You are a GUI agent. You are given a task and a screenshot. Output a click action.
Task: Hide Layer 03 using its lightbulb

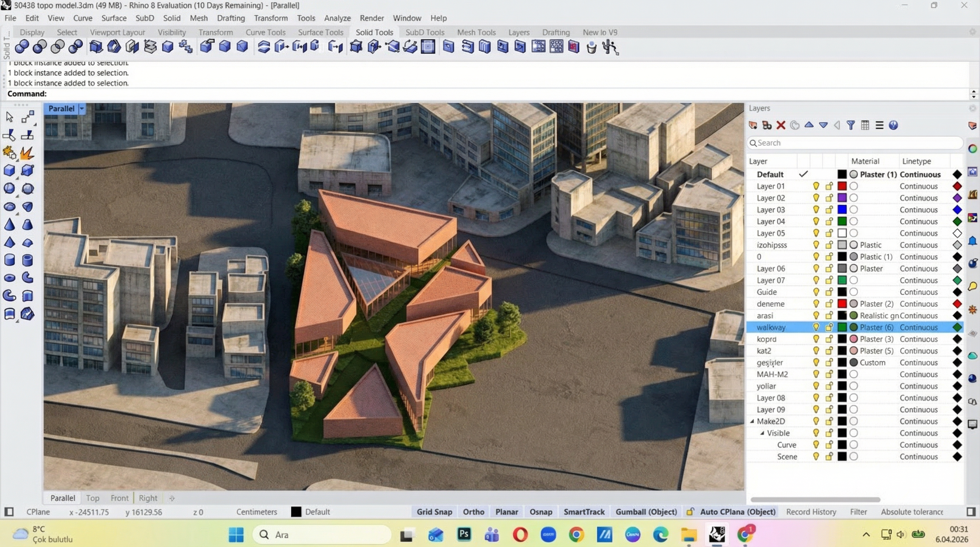[x=815, y=210]
